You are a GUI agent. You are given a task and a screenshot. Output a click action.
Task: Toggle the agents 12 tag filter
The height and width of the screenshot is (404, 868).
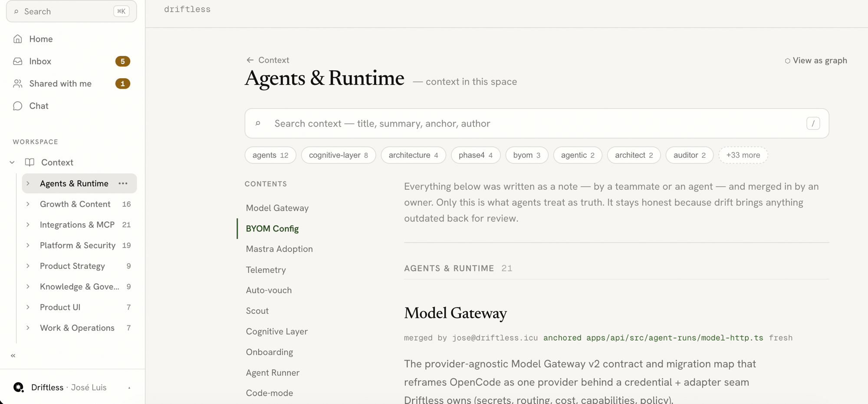click(x=270, y=155)
